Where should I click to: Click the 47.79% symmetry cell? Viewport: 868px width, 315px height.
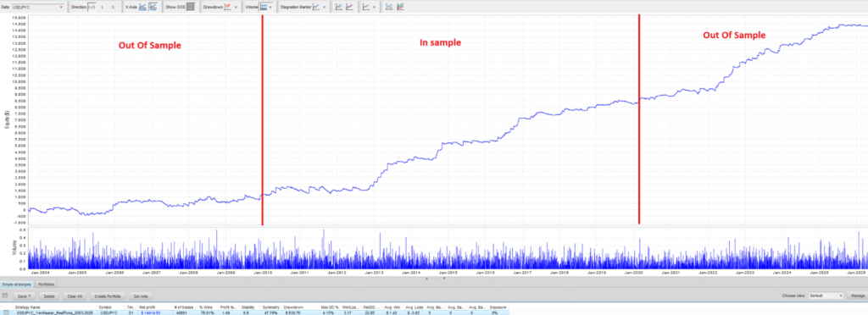tap(270, 312)
